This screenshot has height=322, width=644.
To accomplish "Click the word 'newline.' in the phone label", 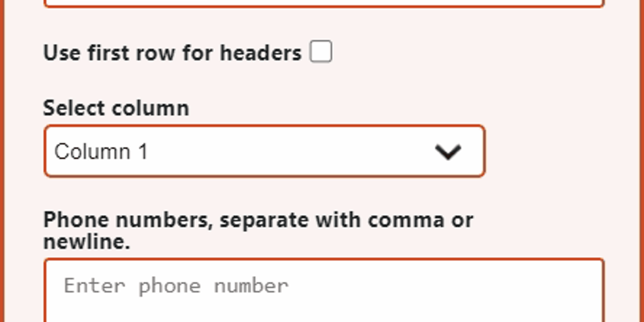I will point(86,241).
